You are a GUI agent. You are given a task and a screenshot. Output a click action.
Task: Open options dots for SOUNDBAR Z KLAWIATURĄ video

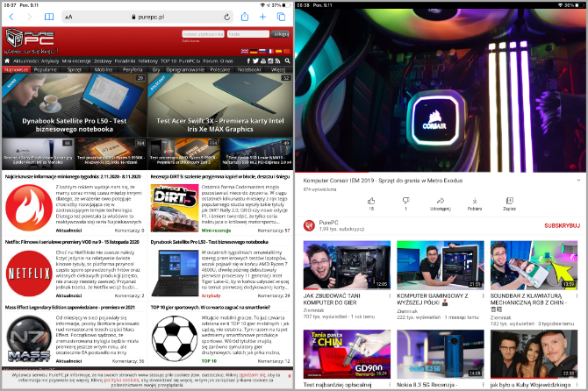coord(577,295)
